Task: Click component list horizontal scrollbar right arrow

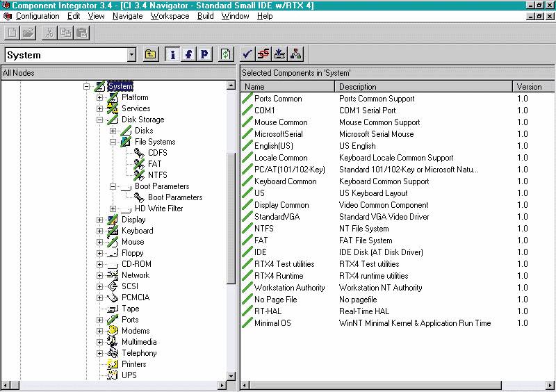Action: pyautogui.click(x=550, y=385)
